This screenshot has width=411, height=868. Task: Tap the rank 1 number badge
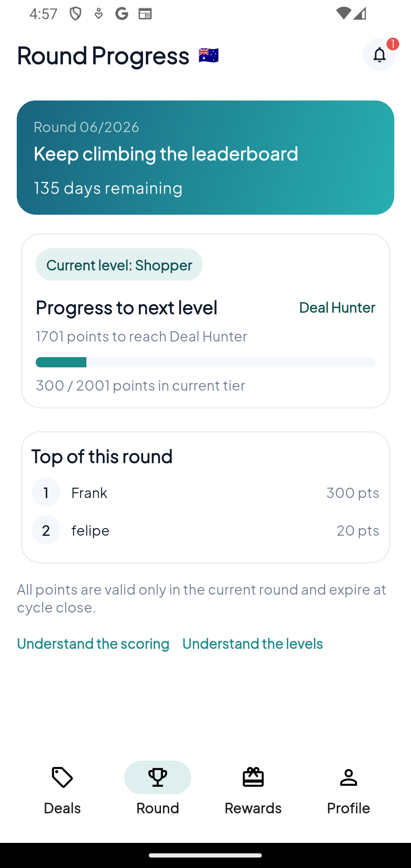[46, 492]
